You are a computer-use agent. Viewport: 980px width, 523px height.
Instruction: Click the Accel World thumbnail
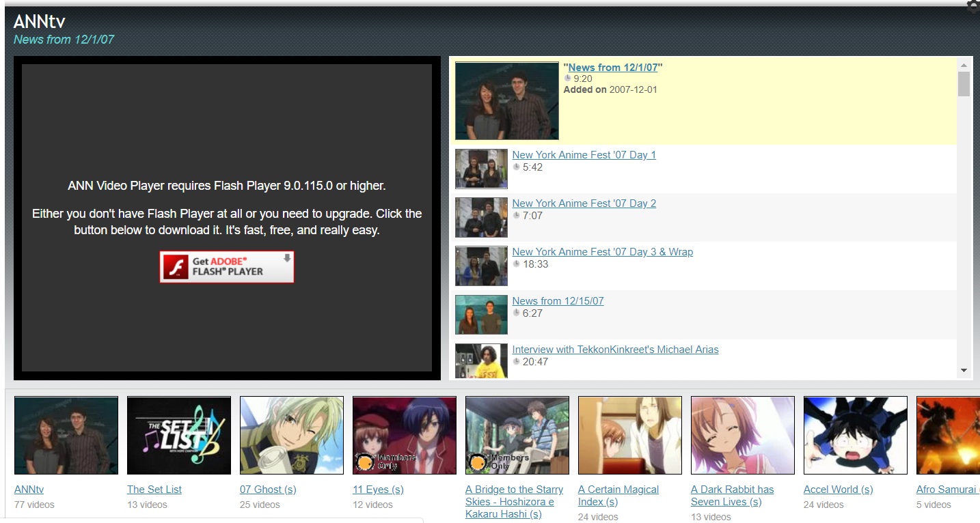(856, 436)
